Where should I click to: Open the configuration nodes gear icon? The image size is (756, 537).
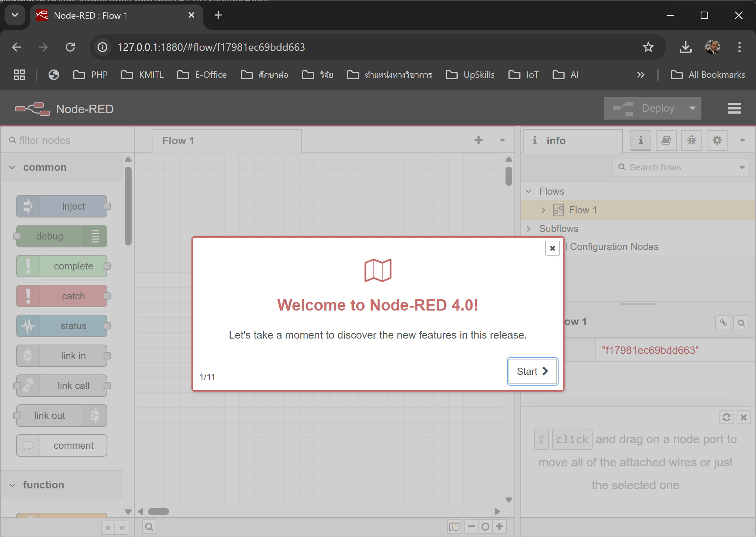point(717,141)
